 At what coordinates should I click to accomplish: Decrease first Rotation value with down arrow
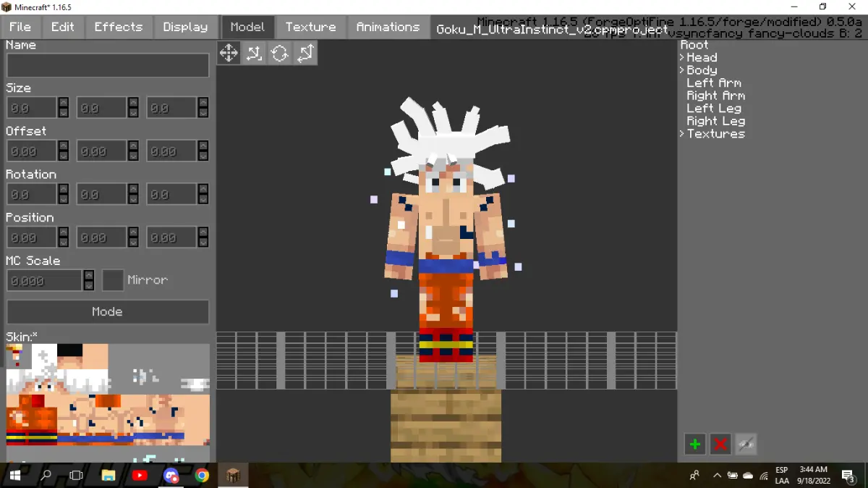(64, 199)
